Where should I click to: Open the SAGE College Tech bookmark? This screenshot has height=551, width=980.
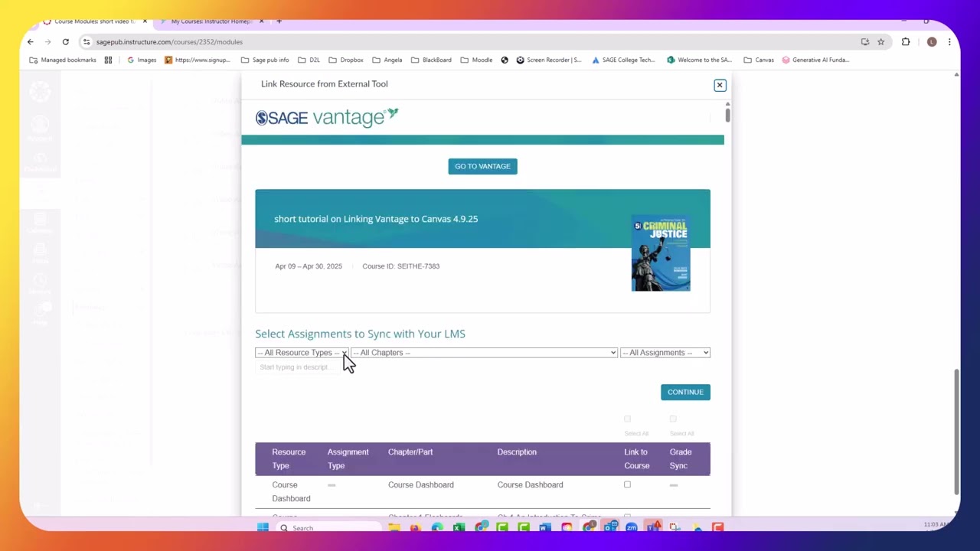click(623, 60)
